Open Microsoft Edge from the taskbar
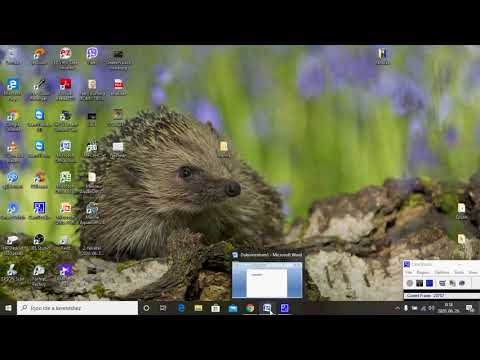Screen dimensions: 480x360 point(181,308)
